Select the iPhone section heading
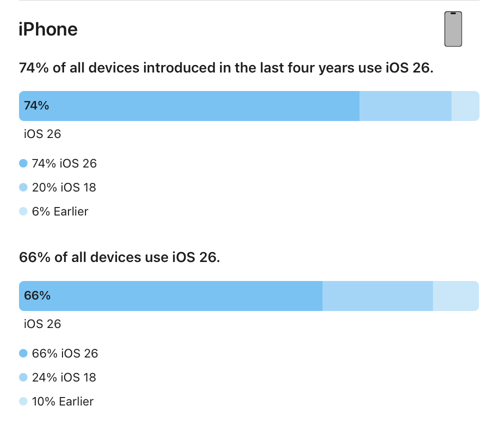Viewport: 504px width, 434px height. tap(48, 29)
